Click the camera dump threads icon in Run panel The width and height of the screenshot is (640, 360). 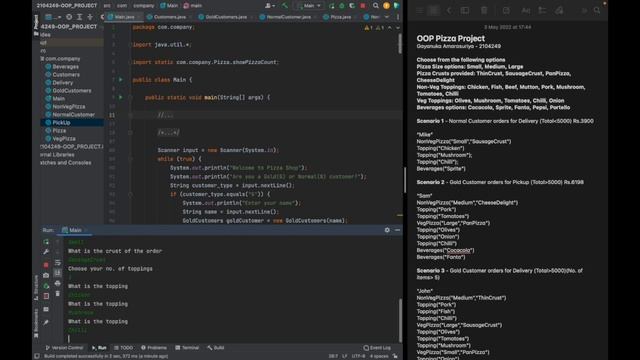[46, 276]
